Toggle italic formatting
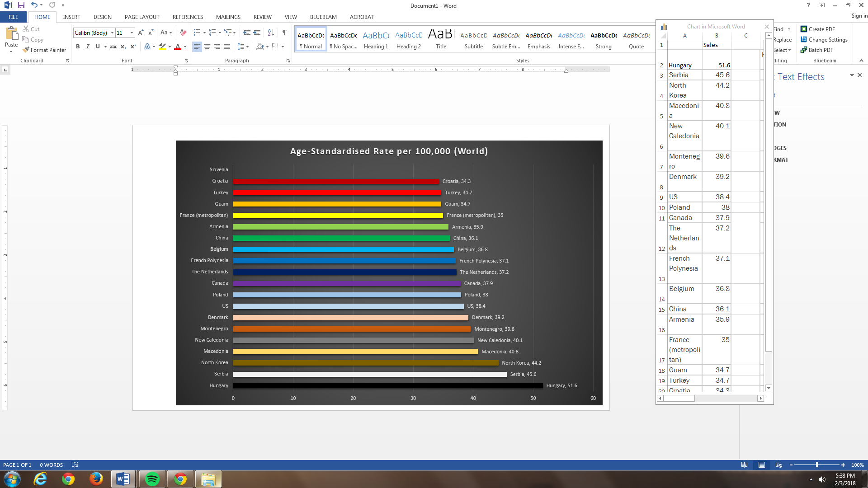The height and width of the screenshot is (488, 868). (x=88, y=47)
